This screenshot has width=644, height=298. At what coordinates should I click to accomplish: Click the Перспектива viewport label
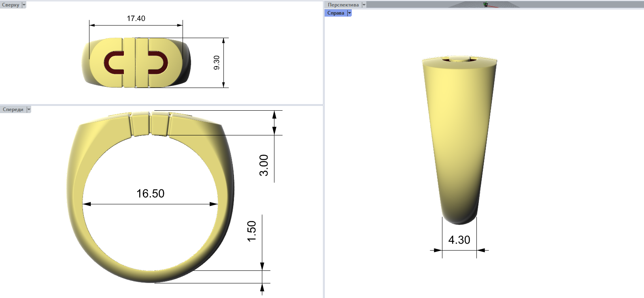pos(343,5)
